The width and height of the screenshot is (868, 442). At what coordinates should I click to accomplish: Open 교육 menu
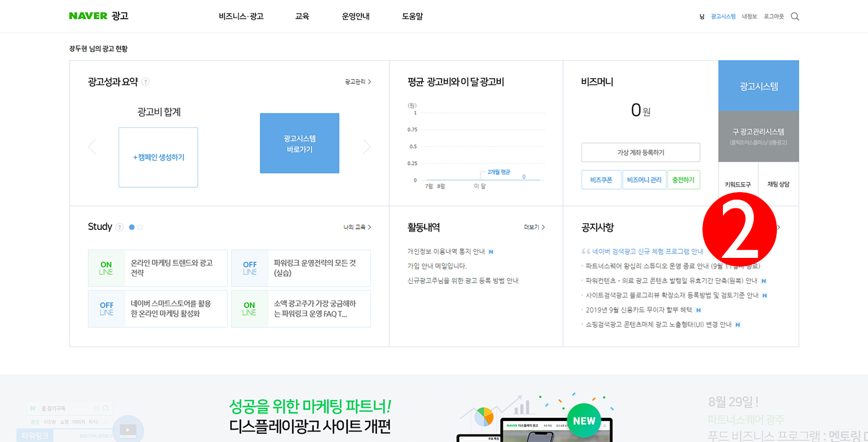click(302, 16)
